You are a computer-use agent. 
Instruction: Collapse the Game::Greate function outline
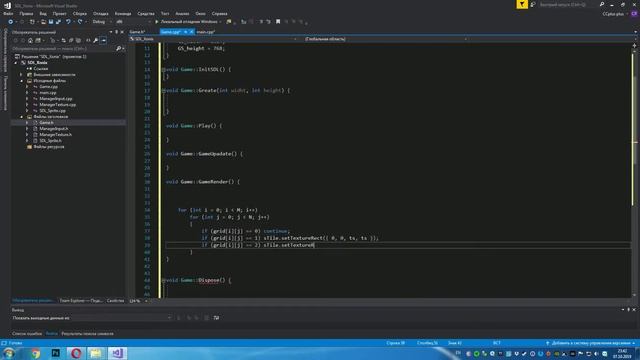click(164, 91)
